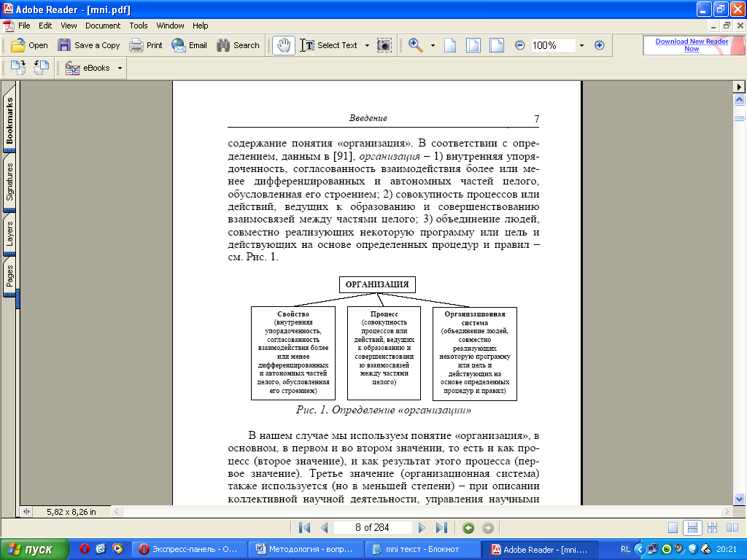The height and width of the screenshot is (560, 747).
Task: Open the scrollbar options arrow at top right
Action: (x=739, y=87)
